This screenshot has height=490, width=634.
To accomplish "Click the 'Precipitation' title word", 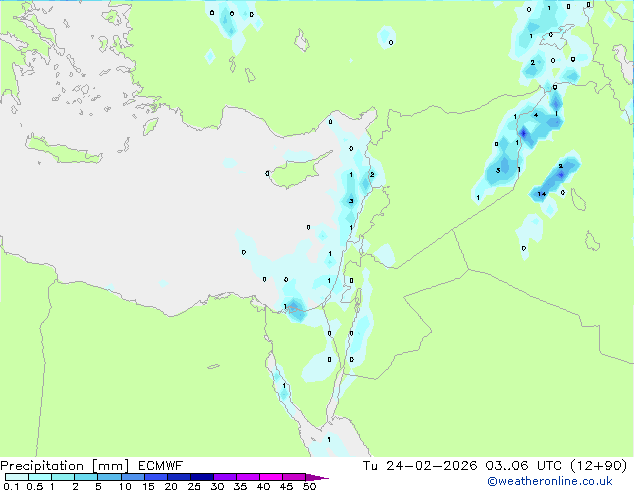I will pos(42,466).
